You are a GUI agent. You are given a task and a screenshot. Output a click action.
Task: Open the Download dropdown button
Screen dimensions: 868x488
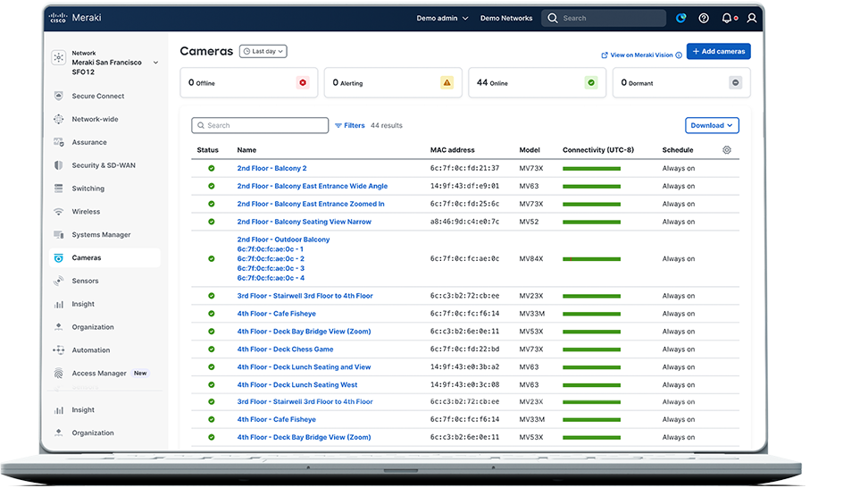(712, 125)
